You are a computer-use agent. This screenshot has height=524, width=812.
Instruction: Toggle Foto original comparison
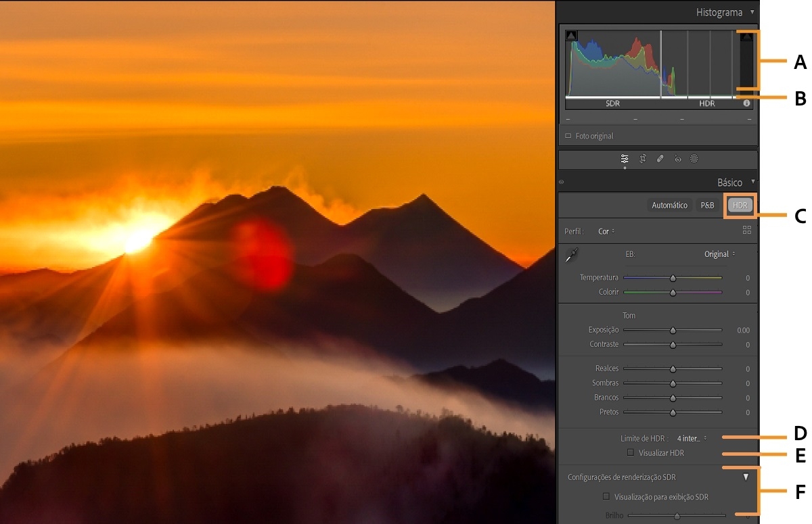coord(567,135)
